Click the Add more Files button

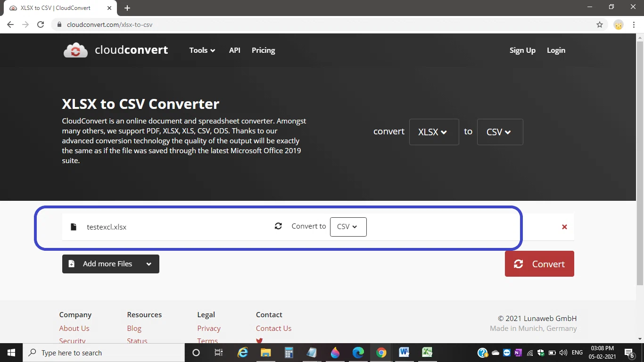111,264
